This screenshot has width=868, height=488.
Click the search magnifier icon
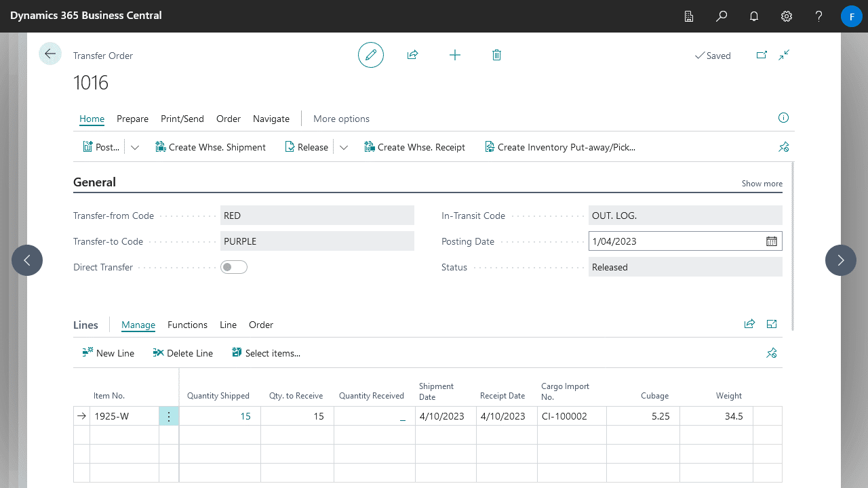pos(722,16)
